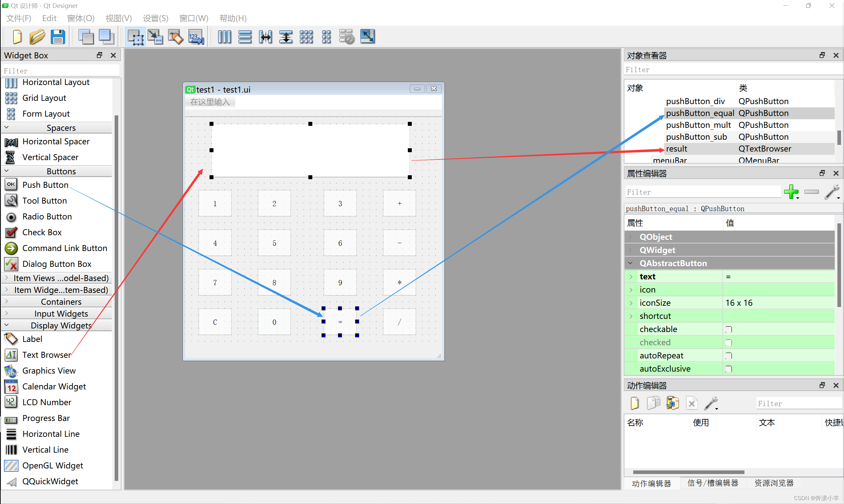Switch to the 资源浏览器 tab

point(774,483)
